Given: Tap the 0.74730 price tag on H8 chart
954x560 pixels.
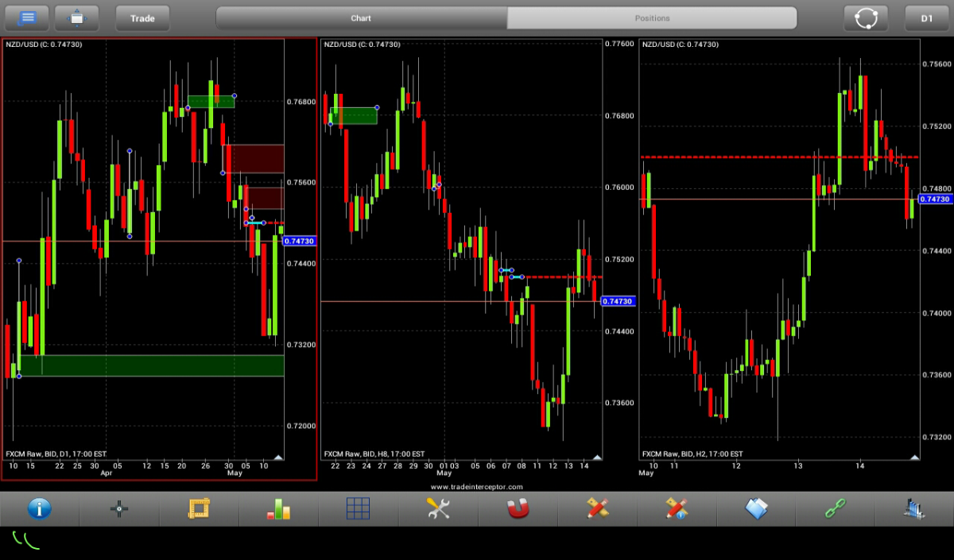Looking at the screenshot, I should (618, 301).
